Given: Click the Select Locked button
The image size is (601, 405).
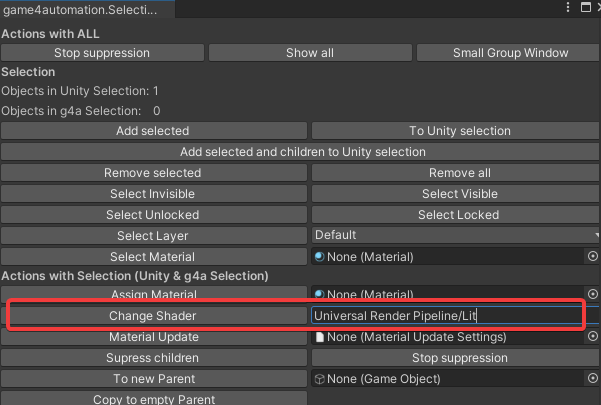Looking at the screenshot, I should 459,215.
